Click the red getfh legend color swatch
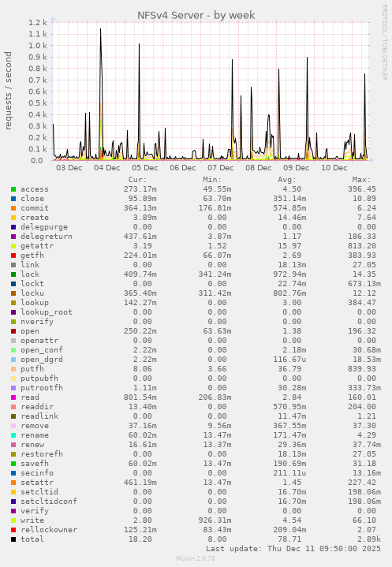 pos(13,256)
